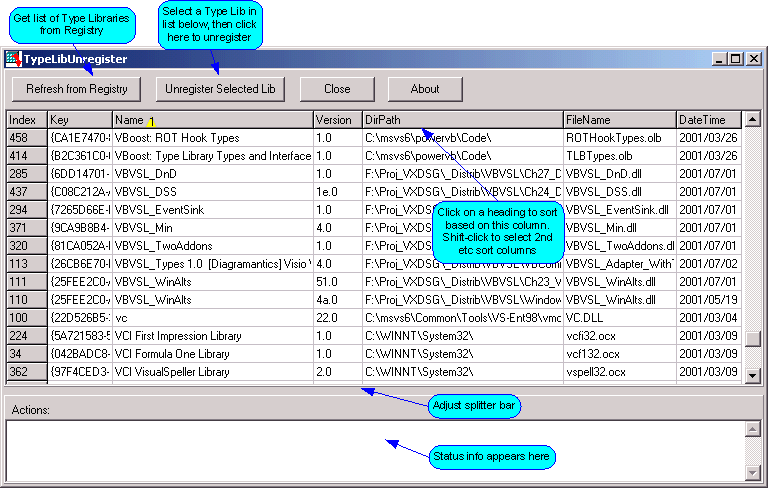Click vspell32.ocx file name
This screenshot has height=488, width=768.
620,372
